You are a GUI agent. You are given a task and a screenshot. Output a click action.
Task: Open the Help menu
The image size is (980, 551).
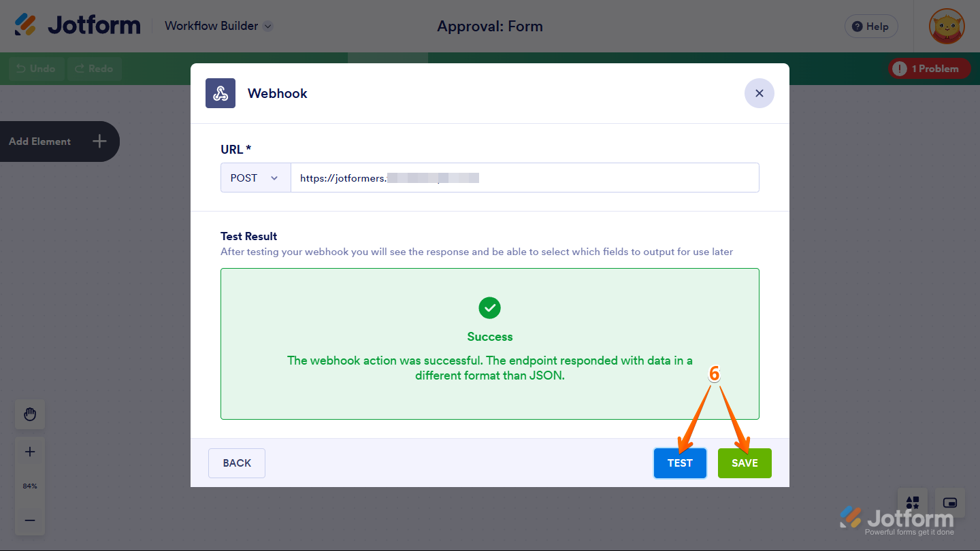click(871, 26)
